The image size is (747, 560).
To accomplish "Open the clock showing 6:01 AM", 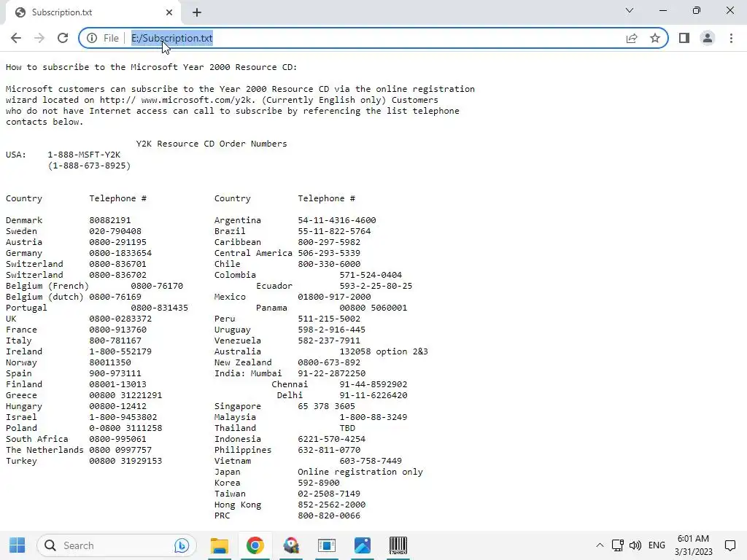I will (693, 545).
